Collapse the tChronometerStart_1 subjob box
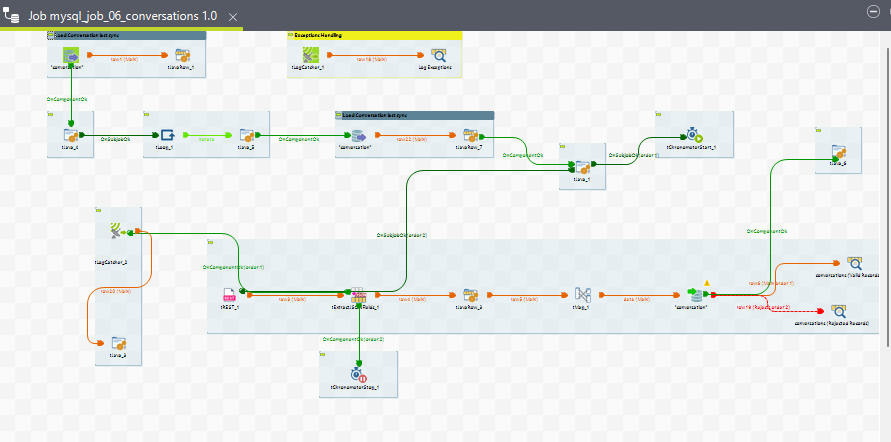Image resolution: width=891 pixels, height=442 pixels. [658, 114]
